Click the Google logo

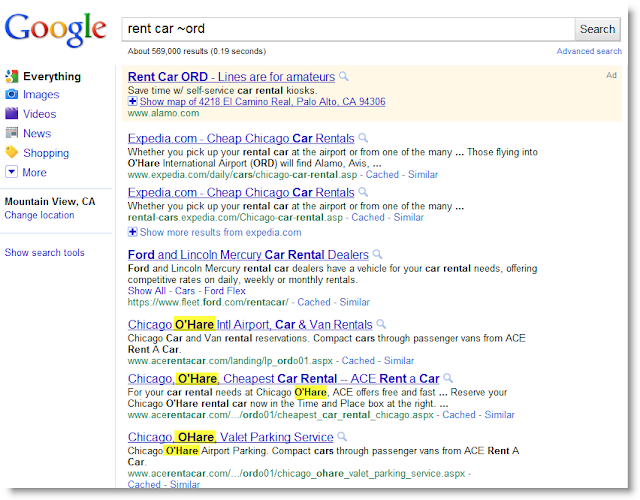[x=55, y=29]
